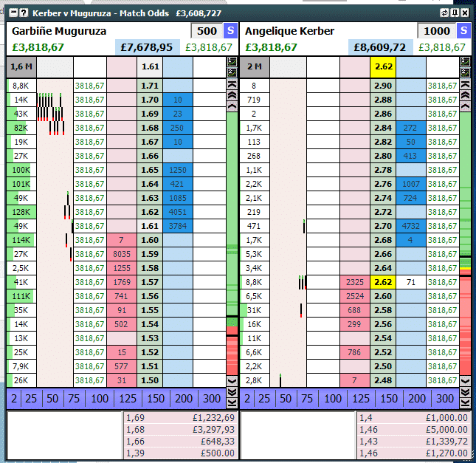Viewport: 476px width, 463px height.
Task: Jump to bottom of Kerber ladder
Action: point(465,403)
